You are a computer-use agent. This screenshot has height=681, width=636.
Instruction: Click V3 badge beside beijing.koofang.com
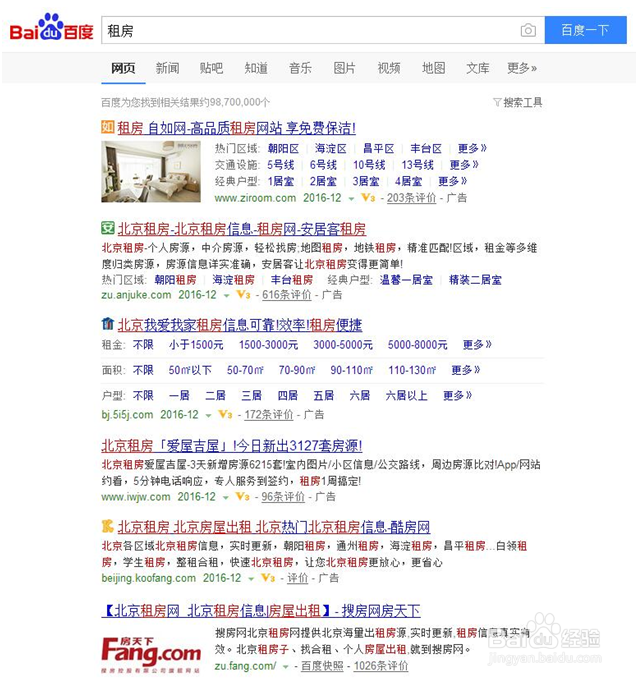[268, 578]
